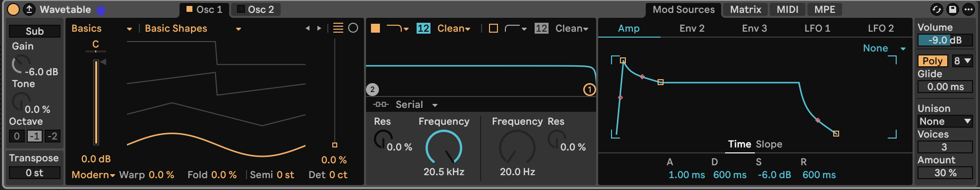Open the Basic Shapes wavetable dropdown
Image resolution: width=980 pixels, height=190 pixels.
pos(193,29)
